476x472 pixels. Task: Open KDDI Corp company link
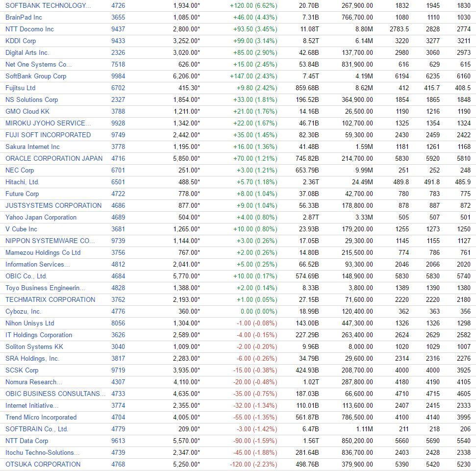(21, 41)
